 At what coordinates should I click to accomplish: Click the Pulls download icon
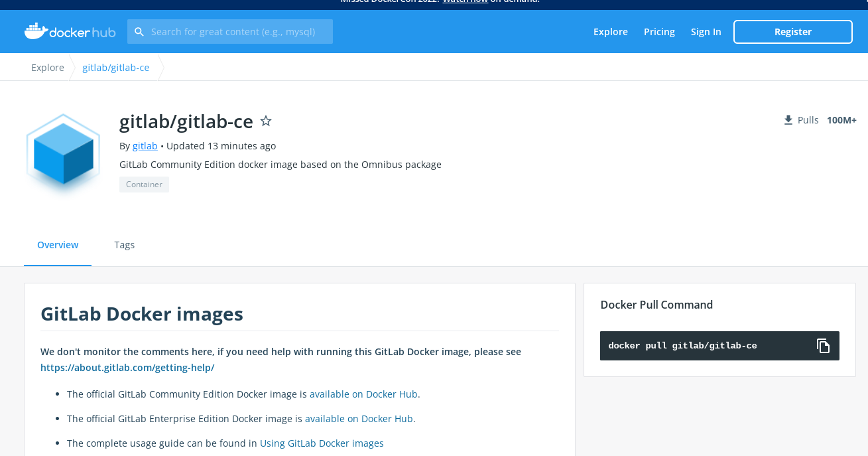pos(788,119)
